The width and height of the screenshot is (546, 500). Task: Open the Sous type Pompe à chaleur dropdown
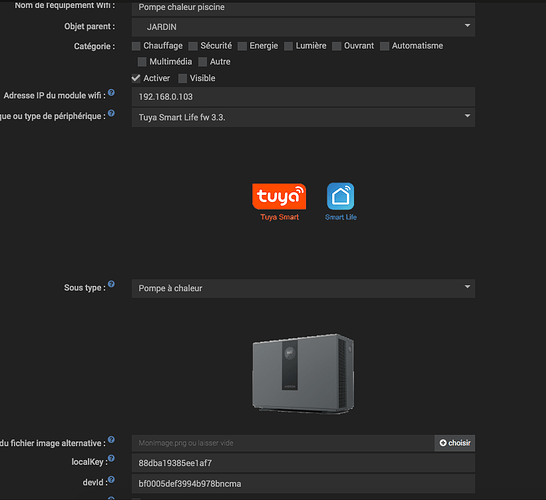(303, 288)
